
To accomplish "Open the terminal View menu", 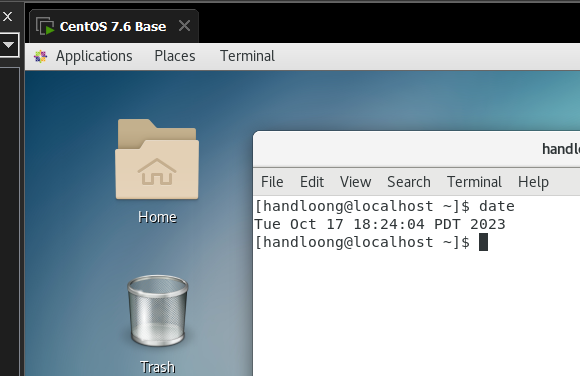I will pyautogui.click(x=355, y=182).
